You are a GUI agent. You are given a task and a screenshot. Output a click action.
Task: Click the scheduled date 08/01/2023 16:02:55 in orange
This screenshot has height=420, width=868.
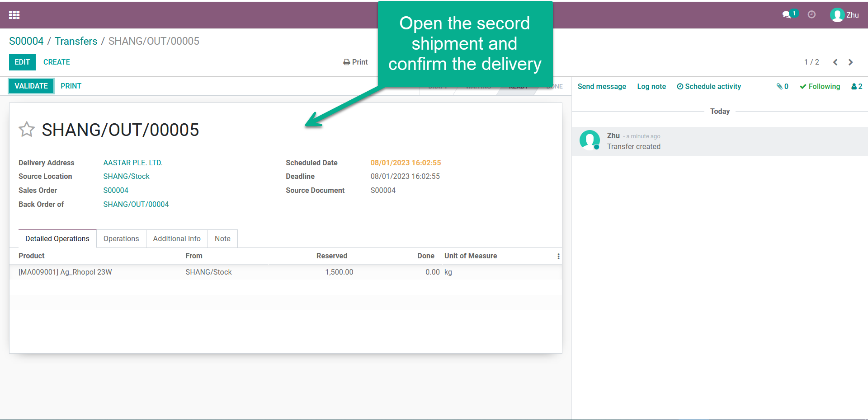click(x=406, y=163)
